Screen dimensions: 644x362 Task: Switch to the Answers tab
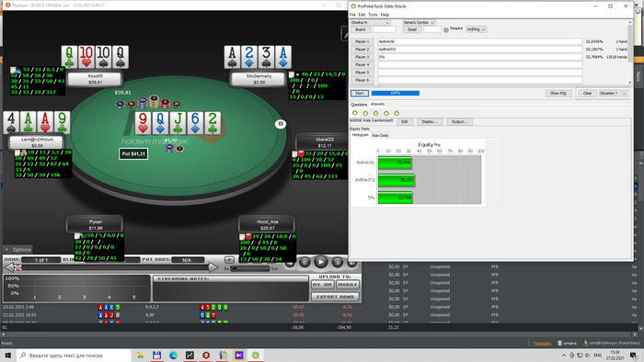tap(377, 104)
